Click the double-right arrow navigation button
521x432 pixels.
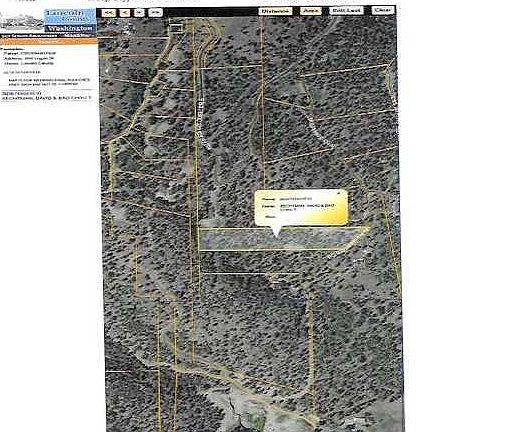pyautogui.click(x=155, y=13)
